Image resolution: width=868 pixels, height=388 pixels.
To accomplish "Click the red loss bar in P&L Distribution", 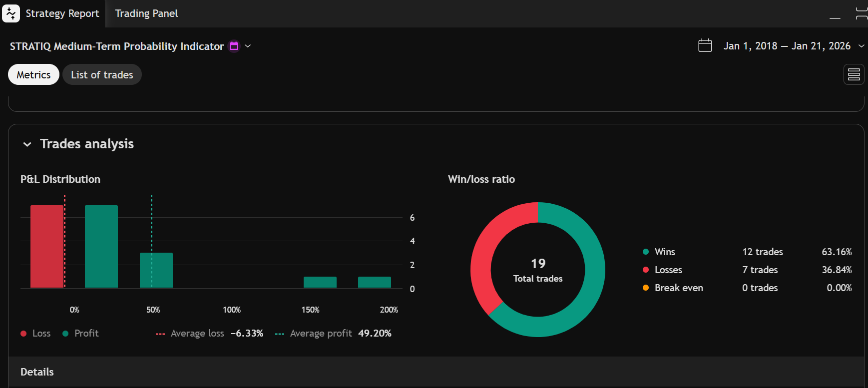I will tap(47, 246).
